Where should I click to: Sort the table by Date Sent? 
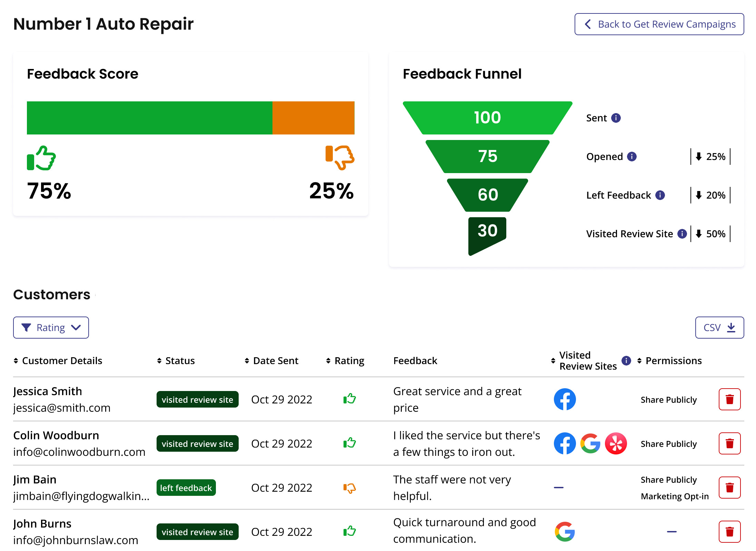[276, 361]
